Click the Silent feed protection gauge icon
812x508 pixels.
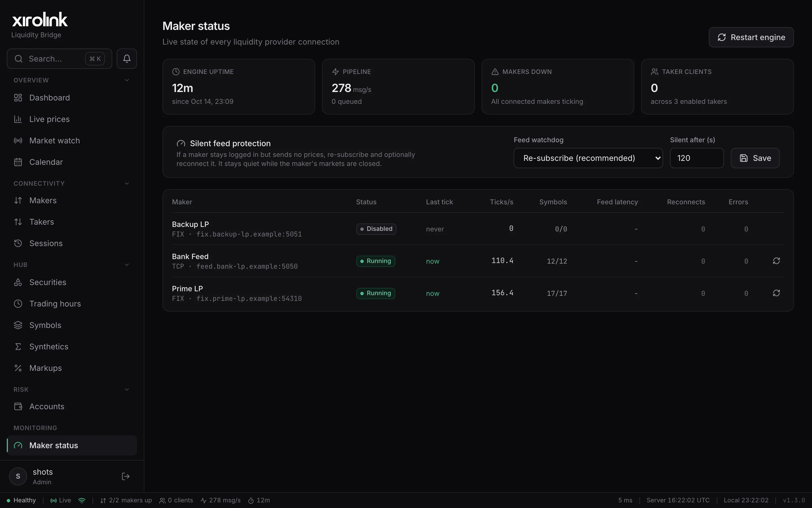[x=181, y=143]
